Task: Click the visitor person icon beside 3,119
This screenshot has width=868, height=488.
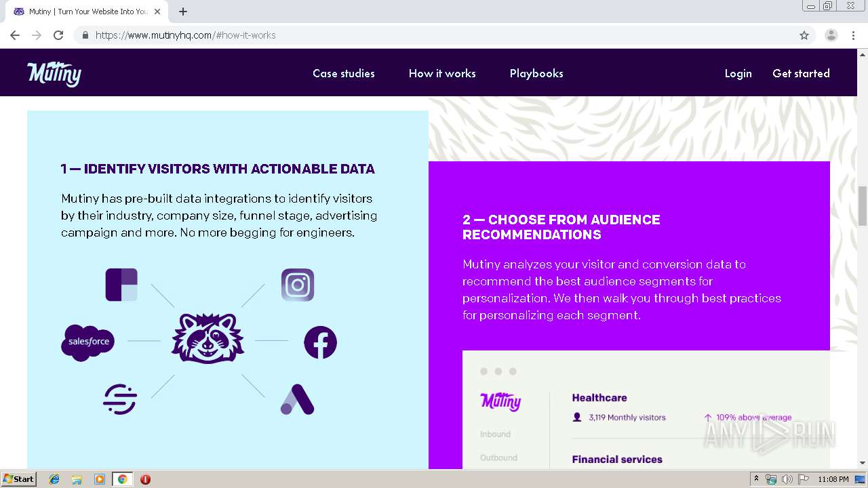Action: point(577,418)
